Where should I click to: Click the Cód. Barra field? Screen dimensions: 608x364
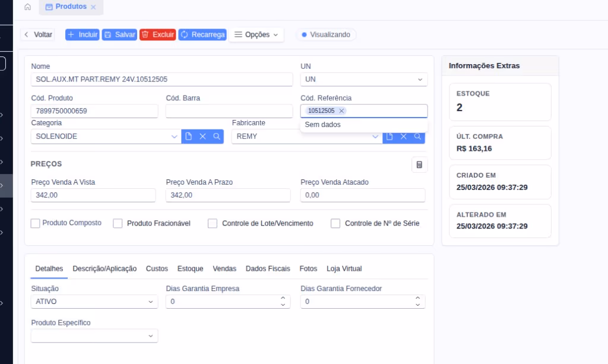point(229,111)
